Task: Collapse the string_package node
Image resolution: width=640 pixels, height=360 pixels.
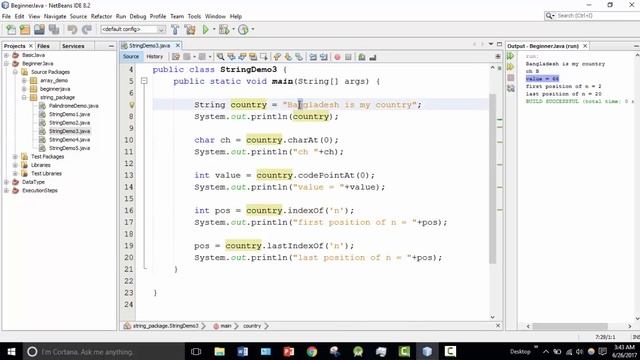Action: pos(24,98)
